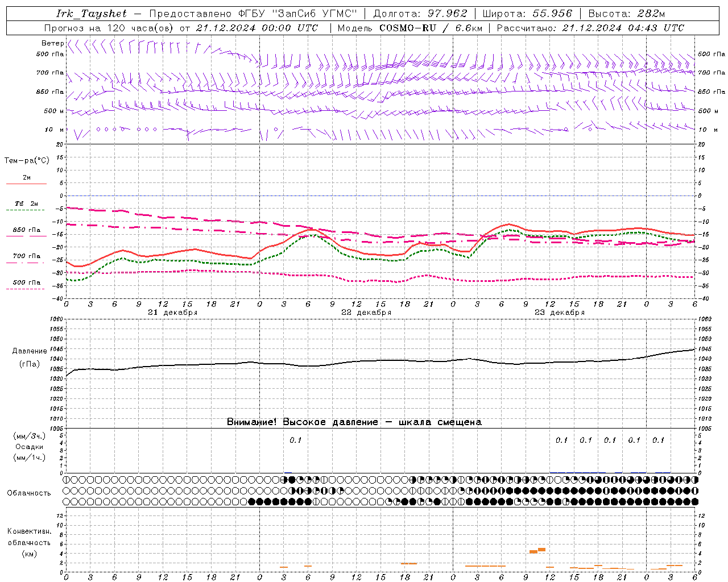728x582 pixels.
Task: Click the Облачность cloud cover label
Action: coord(29,493)
